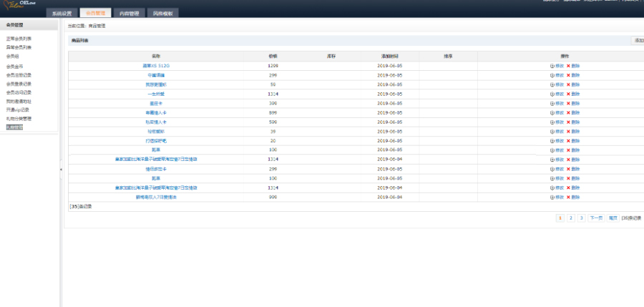Go to page 2 of product list

[x=570, y=218]
